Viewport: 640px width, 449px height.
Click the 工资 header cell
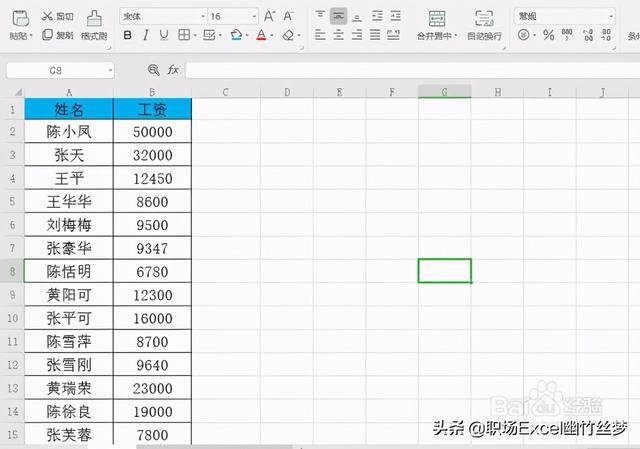pos(152,109)
